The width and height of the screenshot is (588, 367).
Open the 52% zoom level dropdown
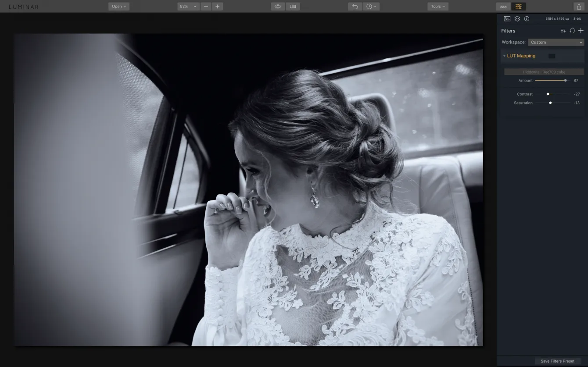tap(188, 7)
